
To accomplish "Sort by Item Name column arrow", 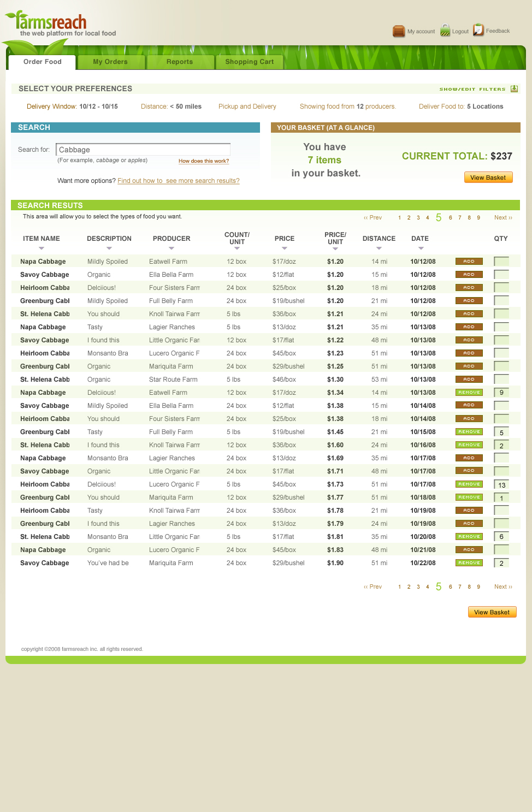I will pyautogui.click(x=42, y=248).
